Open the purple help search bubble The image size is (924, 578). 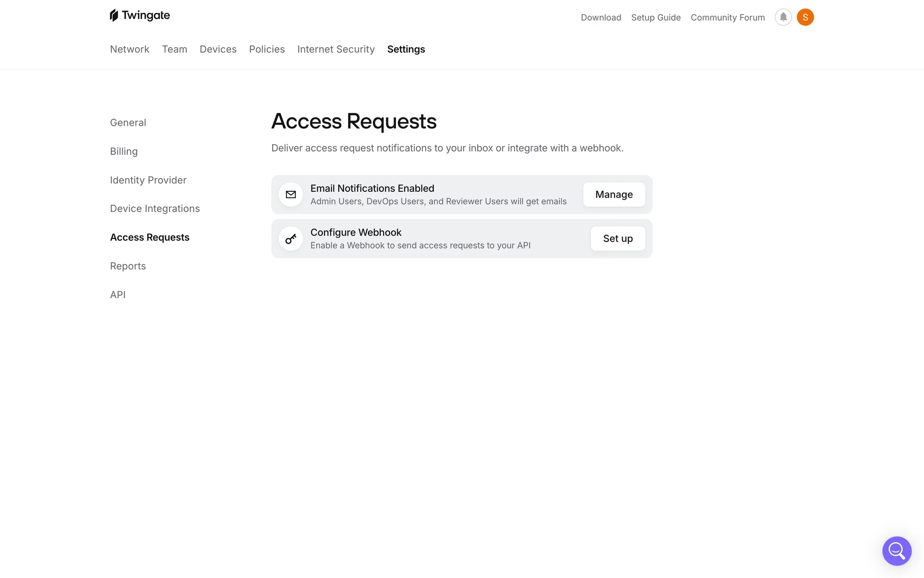pyautogui.click(x=897, y=551)
